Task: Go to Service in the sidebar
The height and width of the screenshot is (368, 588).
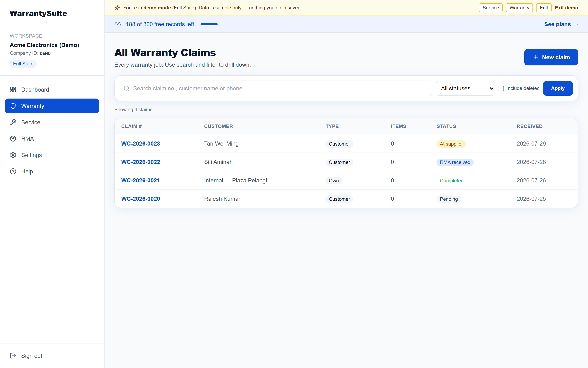Action: point(52,122)
